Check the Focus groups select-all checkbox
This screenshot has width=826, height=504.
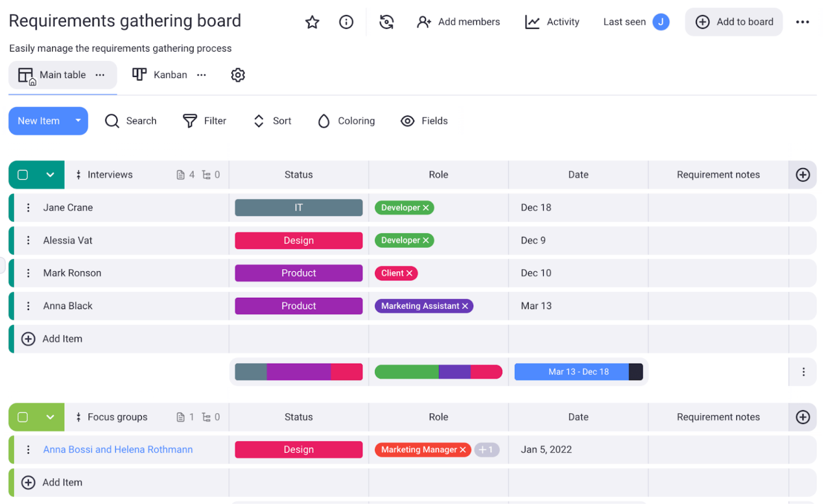pyautogui.click(x=23, y=417)
